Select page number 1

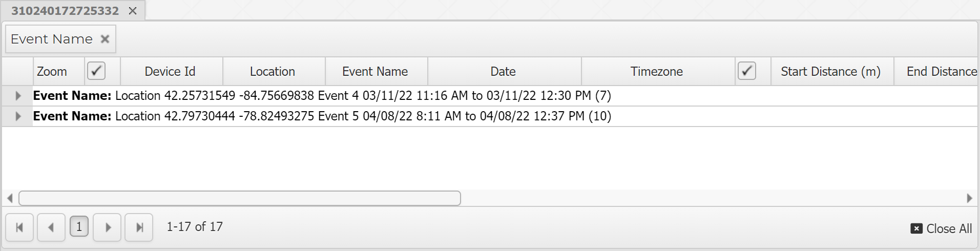(79, 227)
